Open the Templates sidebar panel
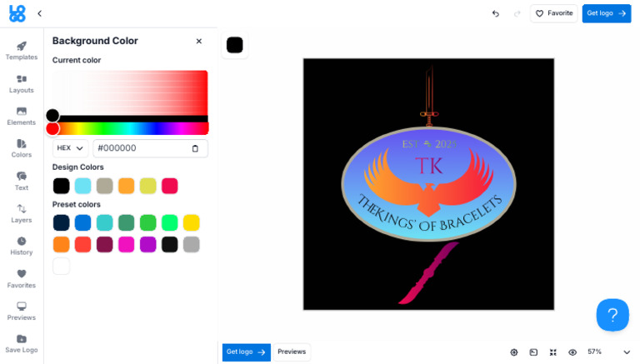The width and height of the screenshot is (640, 364). (21, 51)
